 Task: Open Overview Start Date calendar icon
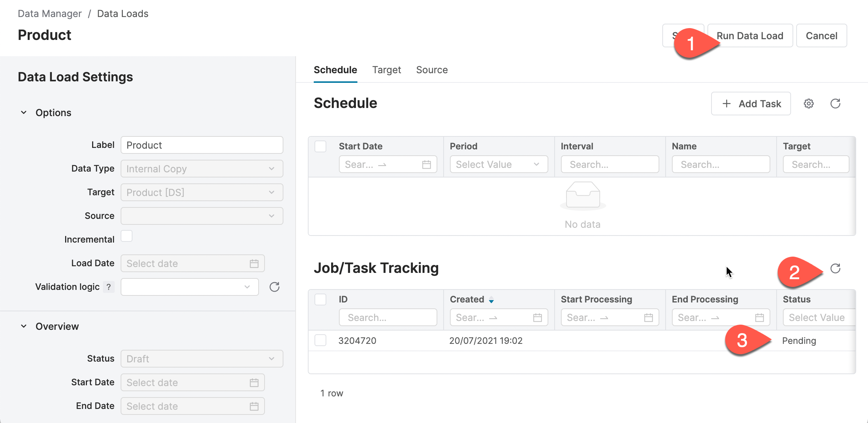(254, 383)
